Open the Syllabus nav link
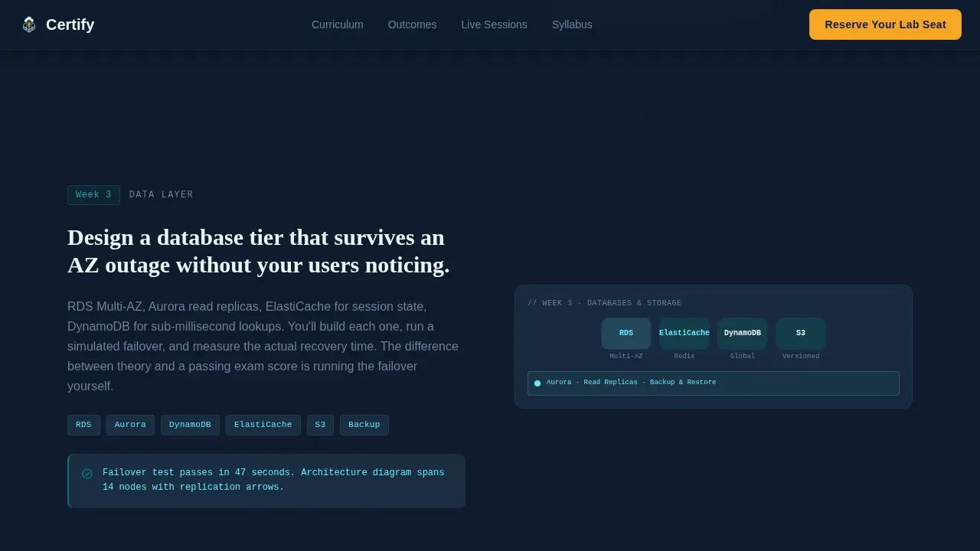Image resolution: width=980 pixels, height=551 pixels. [x=572, y=24]
